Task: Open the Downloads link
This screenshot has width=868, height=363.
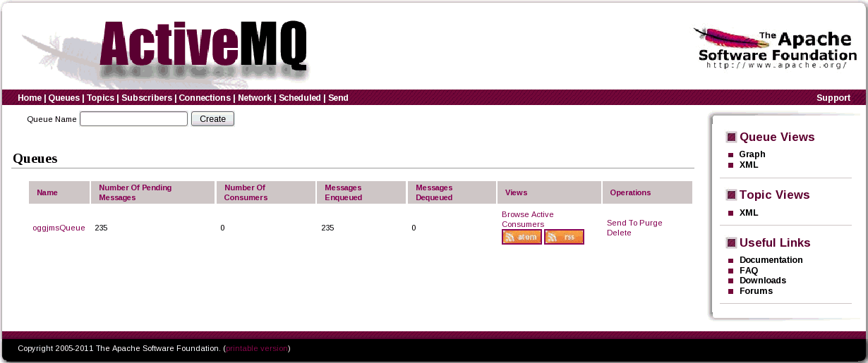Action: click(763, 281)
